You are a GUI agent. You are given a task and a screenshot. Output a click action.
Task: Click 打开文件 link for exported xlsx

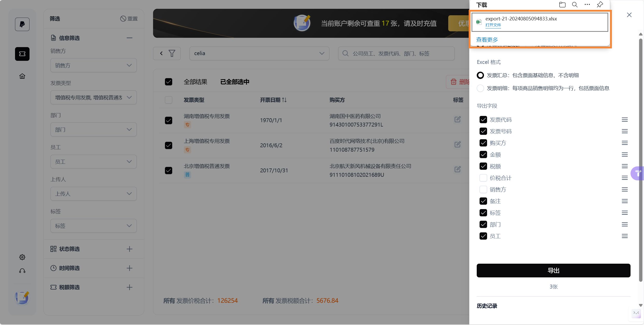(493, 25)
